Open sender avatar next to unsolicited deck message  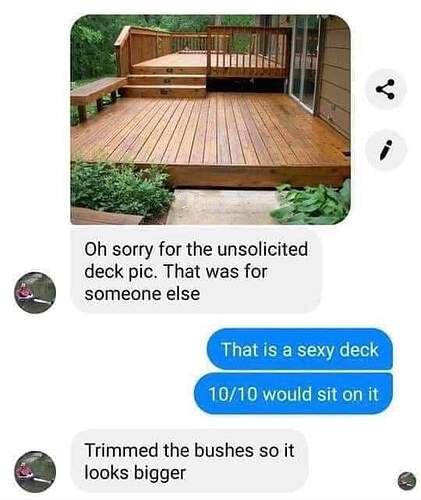tap(35, 292)
